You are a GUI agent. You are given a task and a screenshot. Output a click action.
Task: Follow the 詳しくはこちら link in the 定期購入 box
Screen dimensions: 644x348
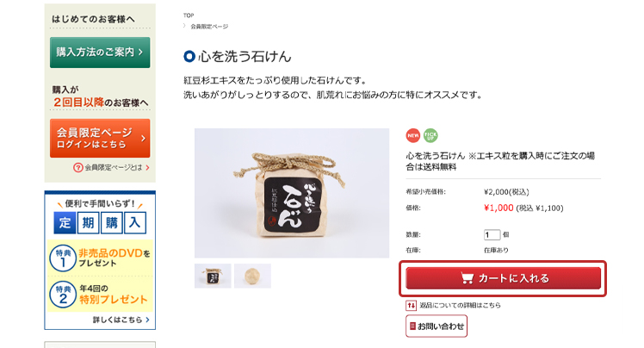[x=121, y=320]
